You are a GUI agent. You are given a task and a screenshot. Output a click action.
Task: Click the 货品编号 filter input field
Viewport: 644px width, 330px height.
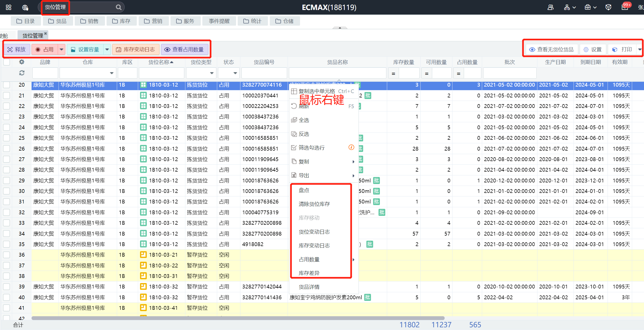pos(264,73)
